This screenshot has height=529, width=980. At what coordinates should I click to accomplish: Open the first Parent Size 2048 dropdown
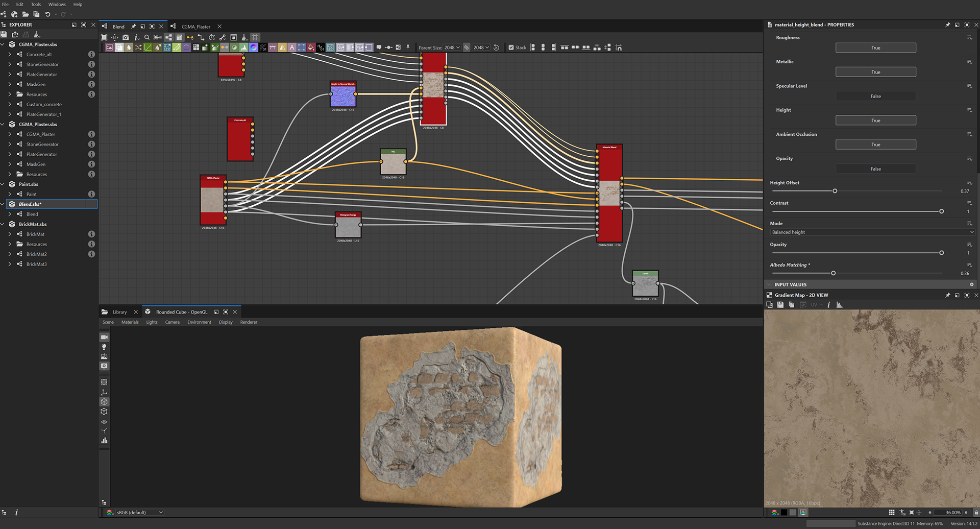452,47
